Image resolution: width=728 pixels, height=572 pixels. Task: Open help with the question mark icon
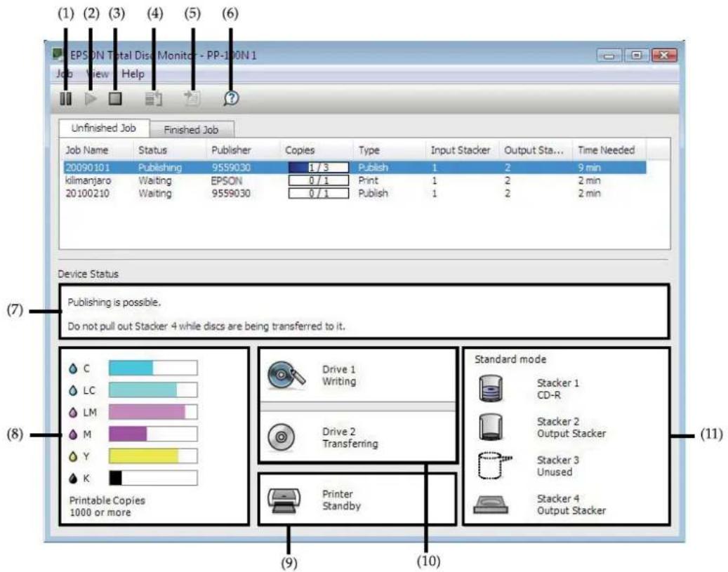coord(231,98)
